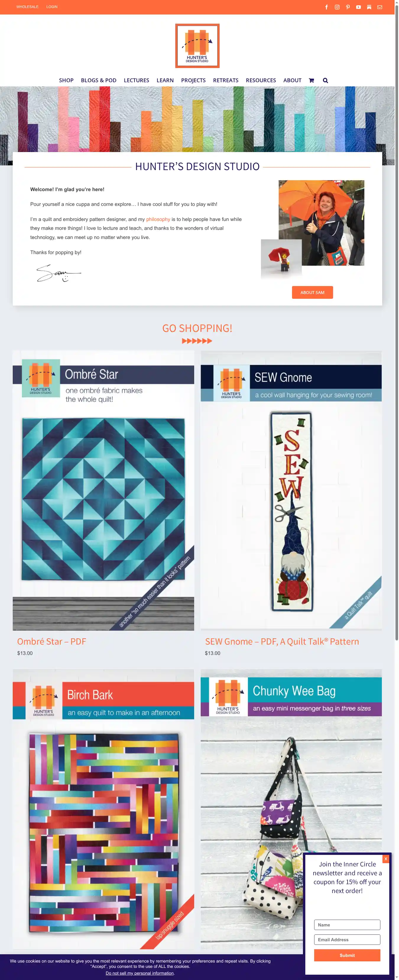Open the RESOURCES menu
The image size is (399, 980).
(x=261, y=80)
